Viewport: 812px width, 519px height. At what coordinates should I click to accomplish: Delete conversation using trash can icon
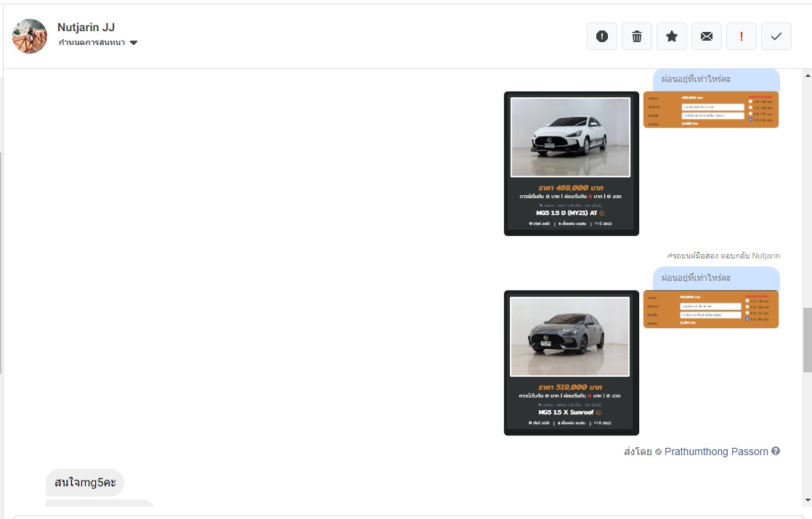pos(637,36)
